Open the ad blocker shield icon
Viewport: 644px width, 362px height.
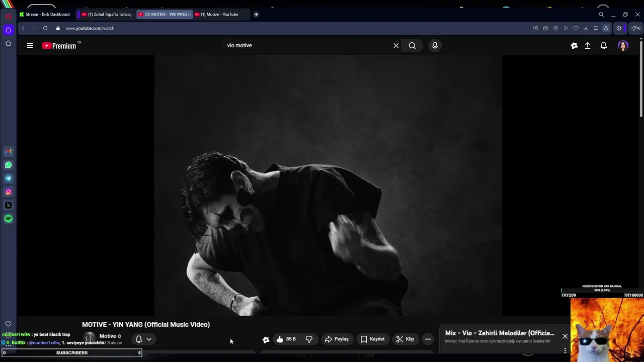(x=555, y=28)
